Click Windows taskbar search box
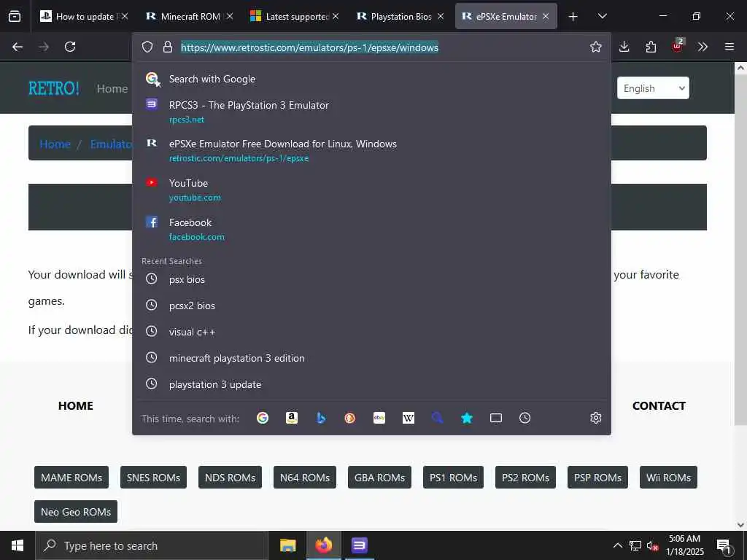 (x=152, y=545)
